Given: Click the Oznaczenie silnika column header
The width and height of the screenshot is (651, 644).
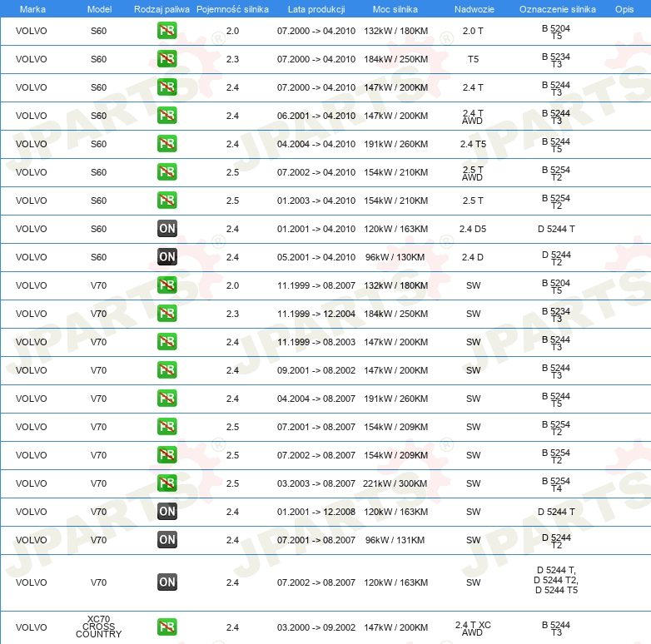Looking at the screenshot, I should click(x=557, y=9).
